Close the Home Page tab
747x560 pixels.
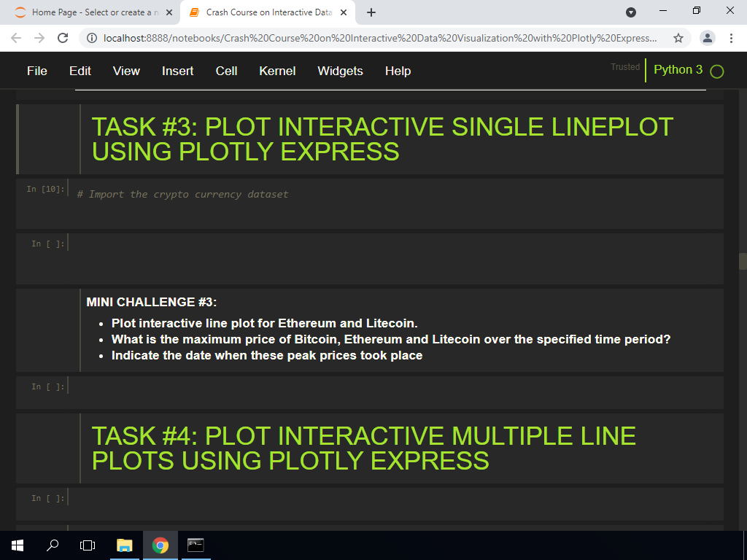pos(169,12)
